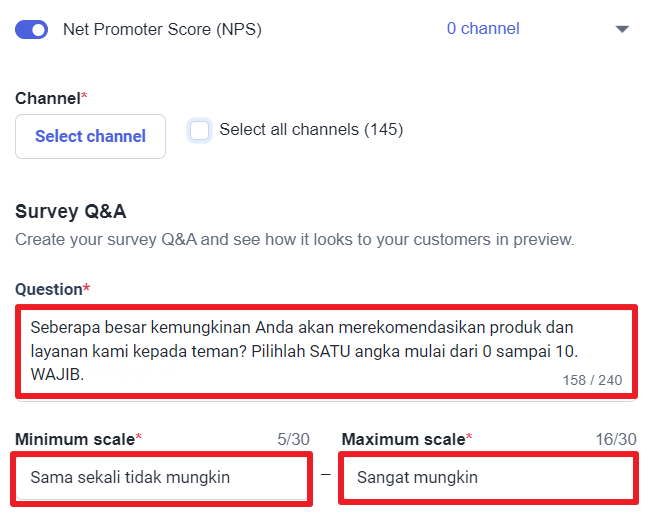Click the 158 / 240 character counter
Viewport: 651px width, 523px height.
point(592,380)
